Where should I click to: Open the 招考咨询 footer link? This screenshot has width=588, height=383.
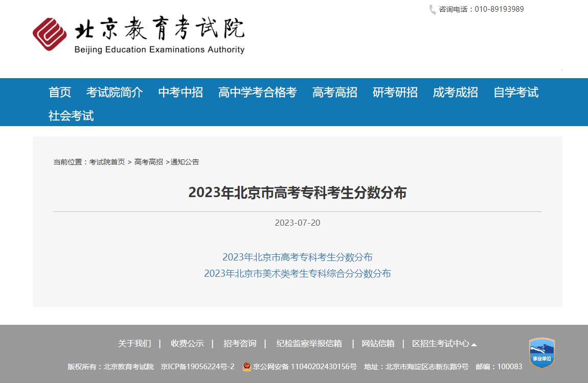click(240, 343)
